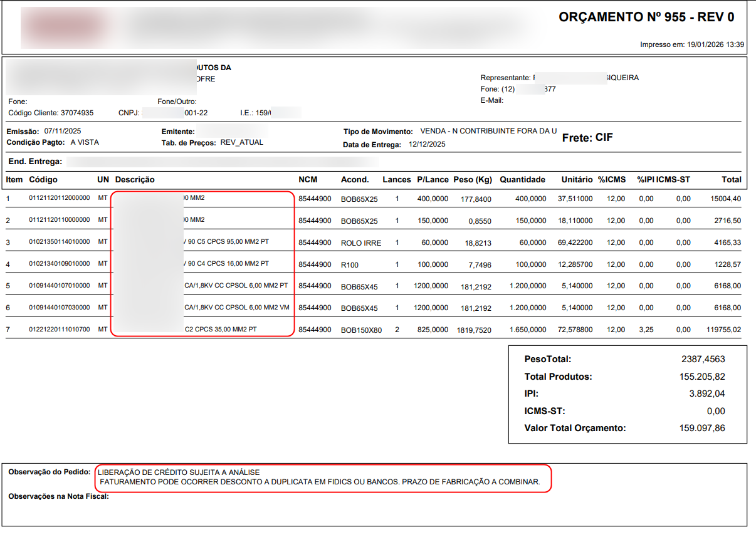
Task: Select the Data de Entrega 12/12/2025
Action: click(x=427, y=144)
